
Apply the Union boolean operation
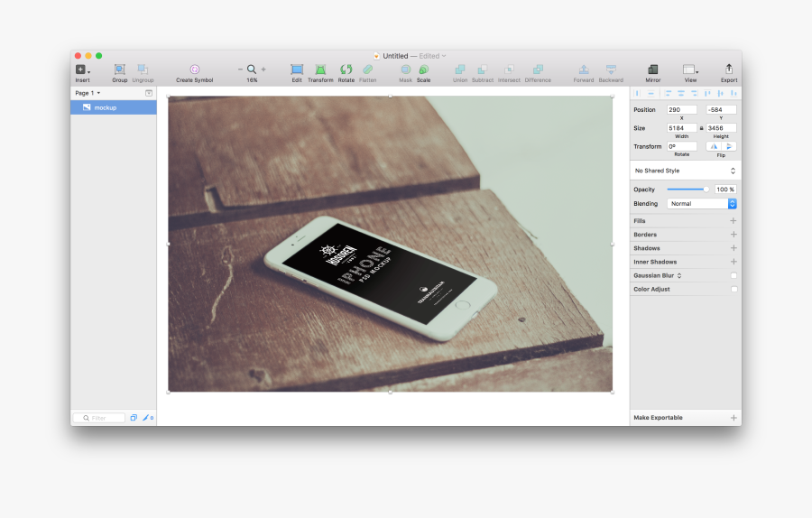click(460, 69)
